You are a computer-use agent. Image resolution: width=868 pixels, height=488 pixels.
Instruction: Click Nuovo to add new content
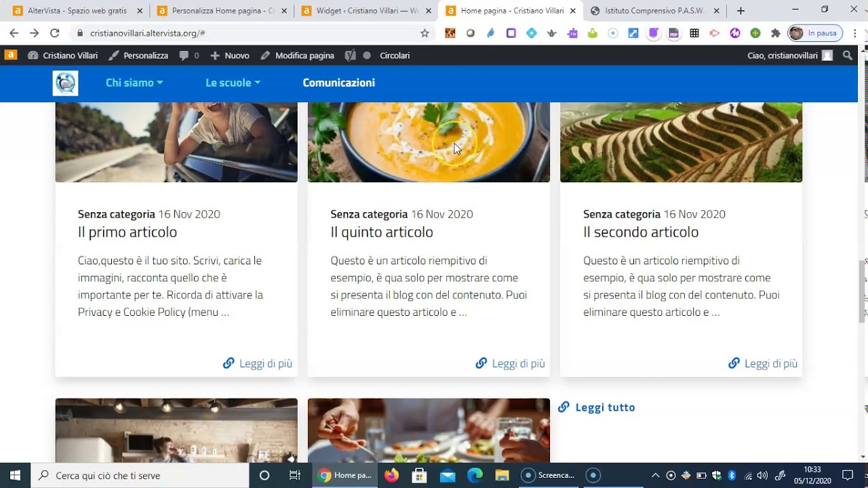tap(230, 56)
